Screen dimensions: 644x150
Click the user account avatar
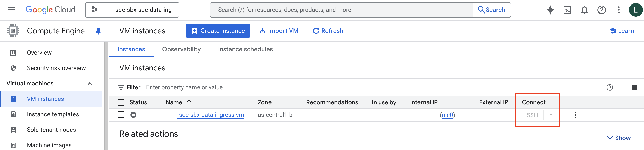click(x=635, y=10)
